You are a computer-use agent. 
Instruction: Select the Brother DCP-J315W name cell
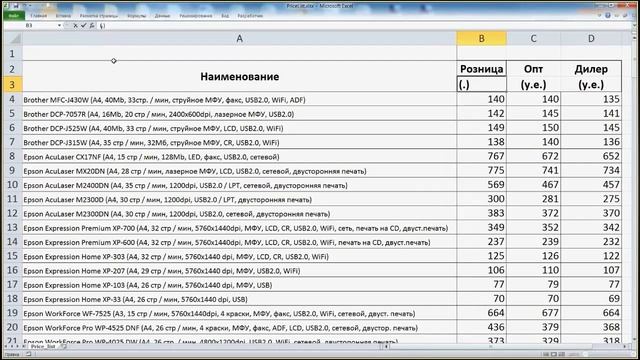(x=239, y=142)
